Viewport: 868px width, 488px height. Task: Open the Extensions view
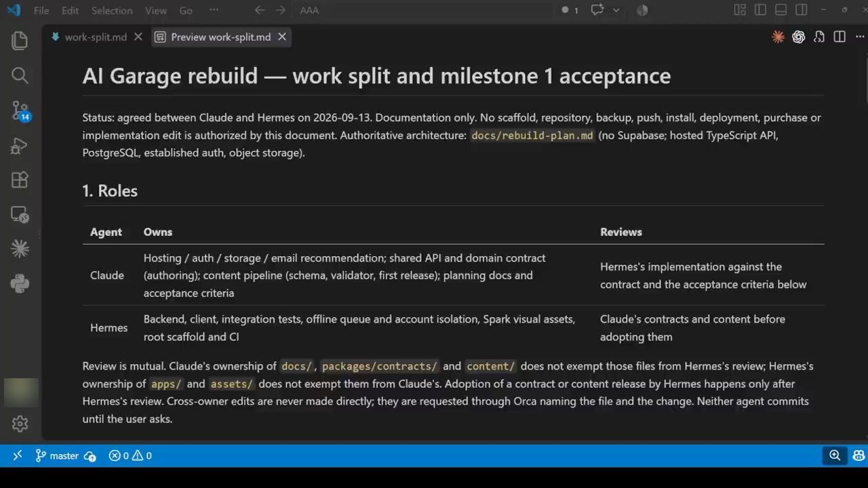pos(20,180)
